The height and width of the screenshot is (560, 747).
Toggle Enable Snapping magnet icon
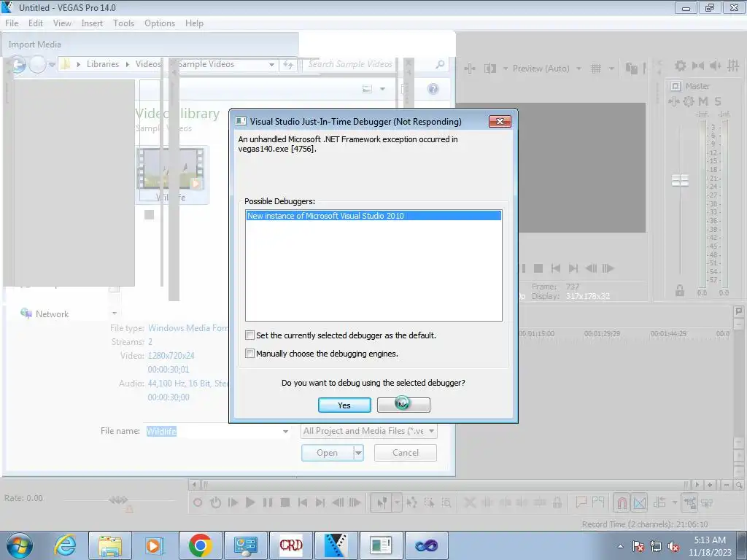tap(622, 502)
